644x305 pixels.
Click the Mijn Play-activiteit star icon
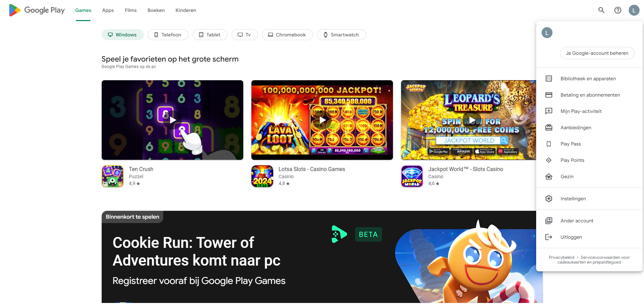click(x=549, y=111)
